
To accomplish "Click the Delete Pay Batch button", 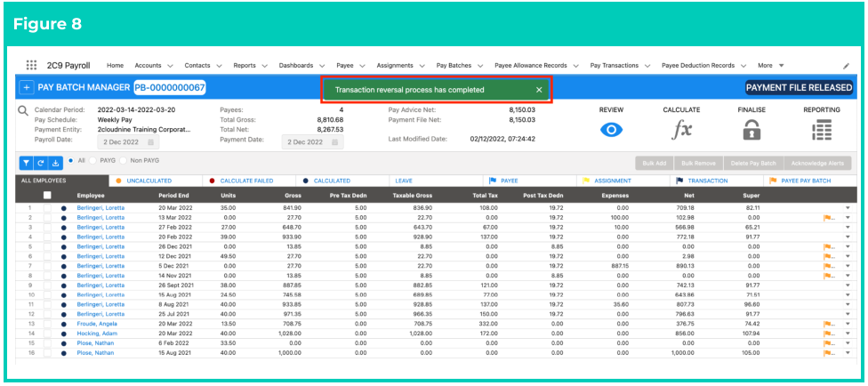I will [x=753, y=164].
